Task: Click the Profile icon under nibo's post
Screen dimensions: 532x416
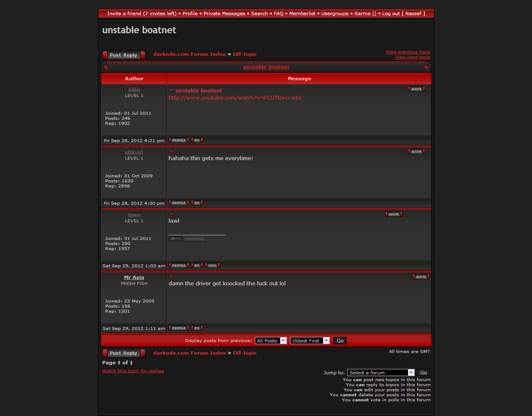Action: point(179,140)
